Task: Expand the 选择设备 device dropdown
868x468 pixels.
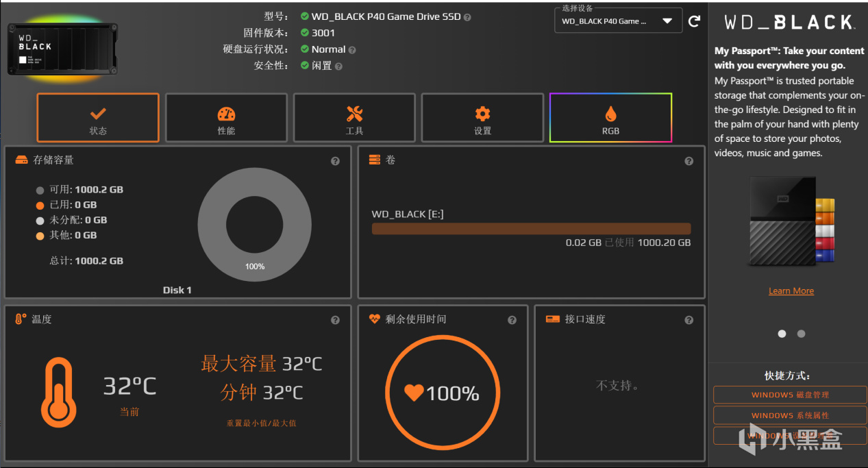Action: [x=618, y=21]
